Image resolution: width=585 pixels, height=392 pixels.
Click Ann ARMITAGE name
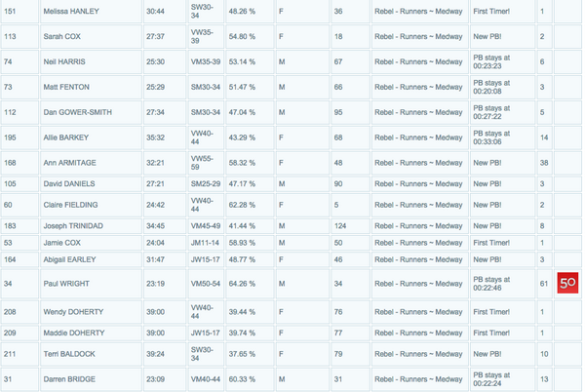coord(70,163)
